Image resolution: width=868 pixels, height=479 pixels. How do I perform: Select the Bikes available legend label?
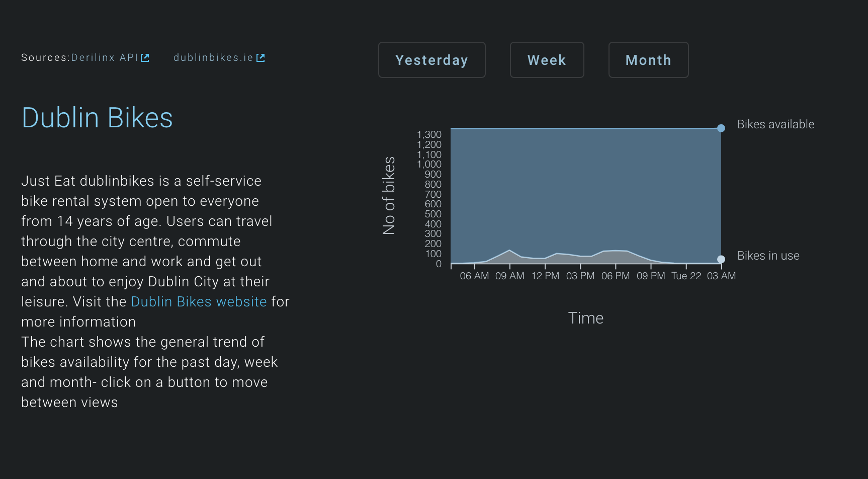point(775,124)
